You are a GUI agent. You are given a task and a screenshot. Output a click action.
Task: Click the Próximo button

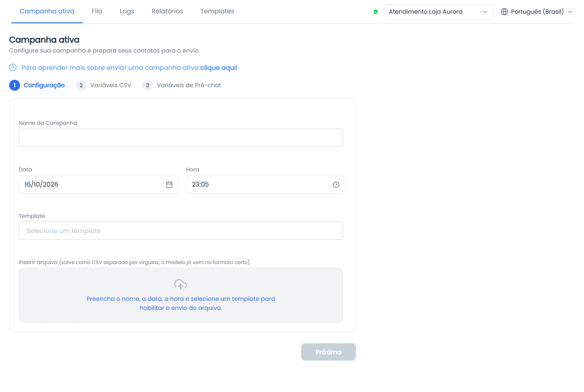pyautogui.click(x=328, y=352)
